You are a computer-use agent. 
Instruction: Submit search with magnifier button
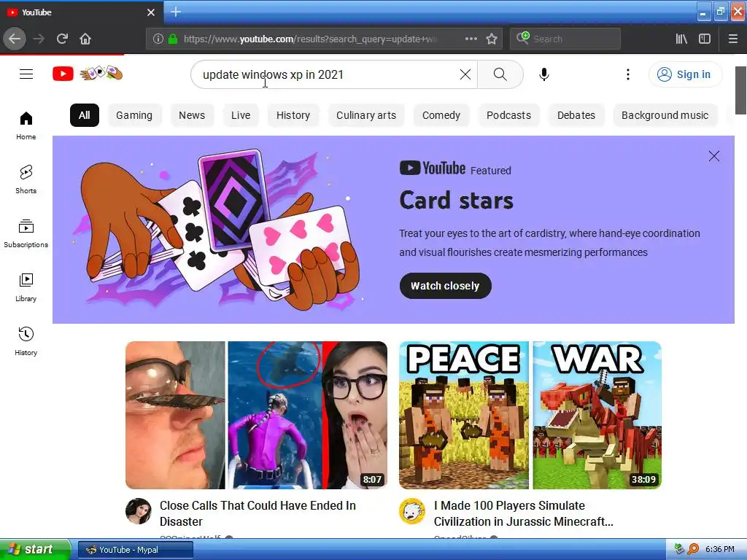point(500,74)
